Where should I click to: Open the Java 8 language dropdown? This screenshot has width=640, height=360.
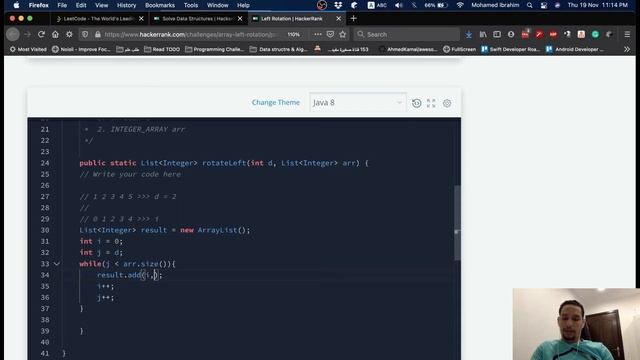click(x=358, y=102)
